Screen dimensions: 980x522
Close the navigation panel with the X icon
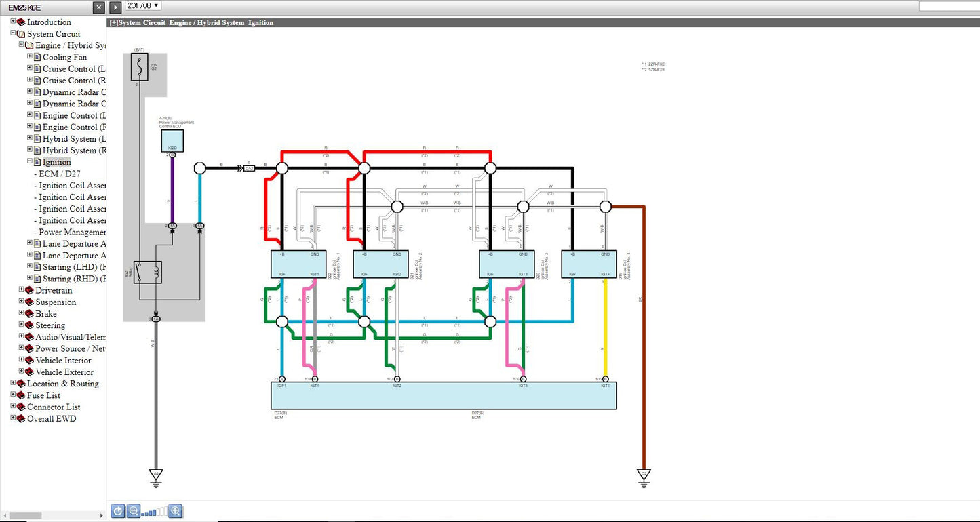[99, 7]
